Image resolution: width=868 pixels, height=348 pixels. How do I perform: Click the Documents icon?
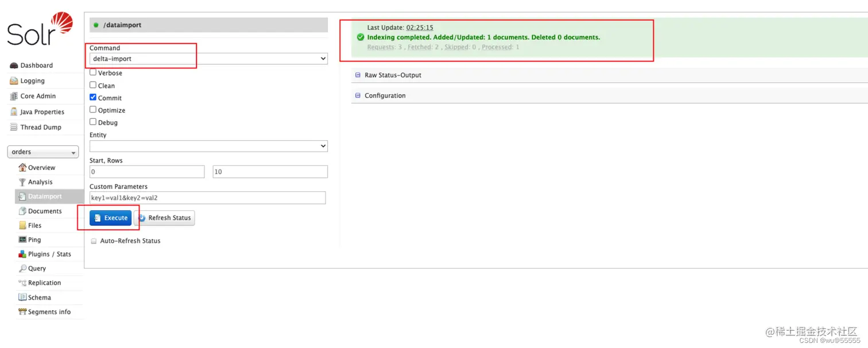22,211
